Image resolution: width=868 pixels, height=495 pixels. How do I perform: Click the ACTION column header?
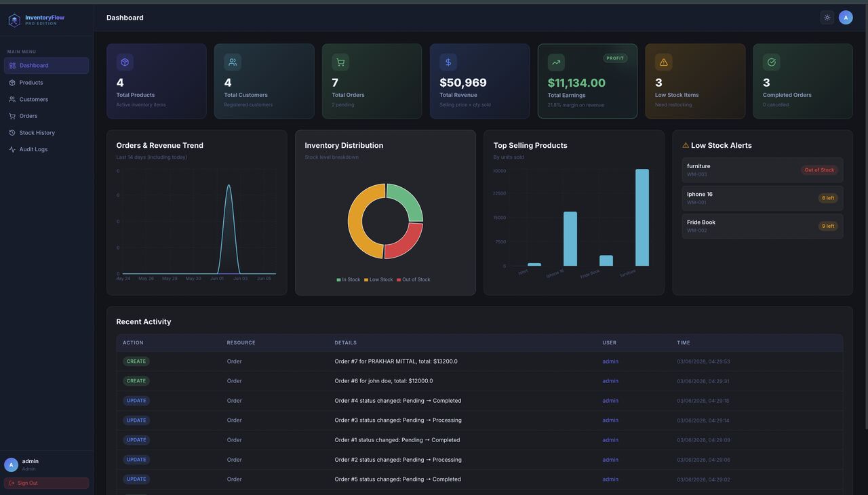point(133,343)
